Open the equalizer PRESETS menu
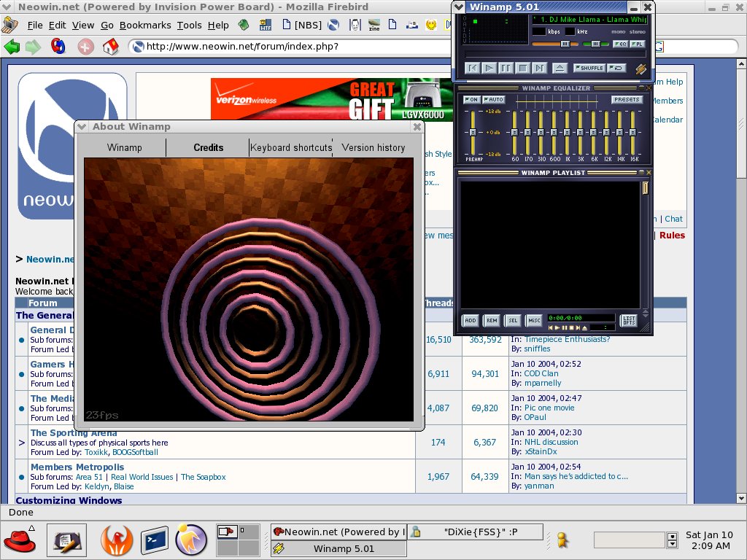 pyautogui.click(x=627, y=100)
